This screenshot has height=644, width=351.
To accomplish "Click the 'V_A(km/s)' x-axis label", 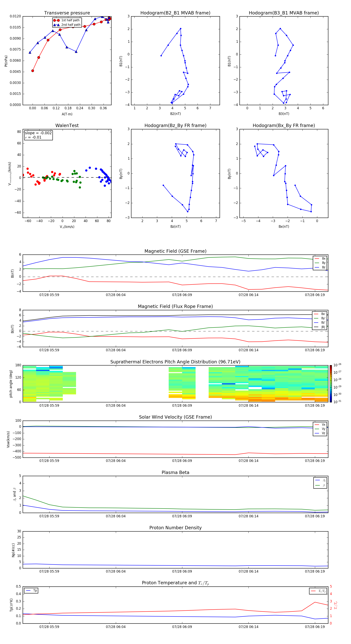I will 67,227.
